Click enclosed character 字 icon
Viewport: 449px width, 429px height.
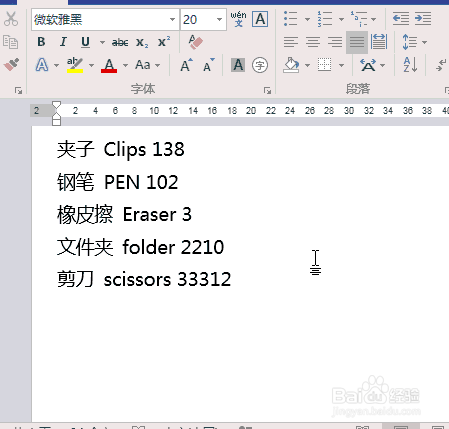click(x=260, y=65)
